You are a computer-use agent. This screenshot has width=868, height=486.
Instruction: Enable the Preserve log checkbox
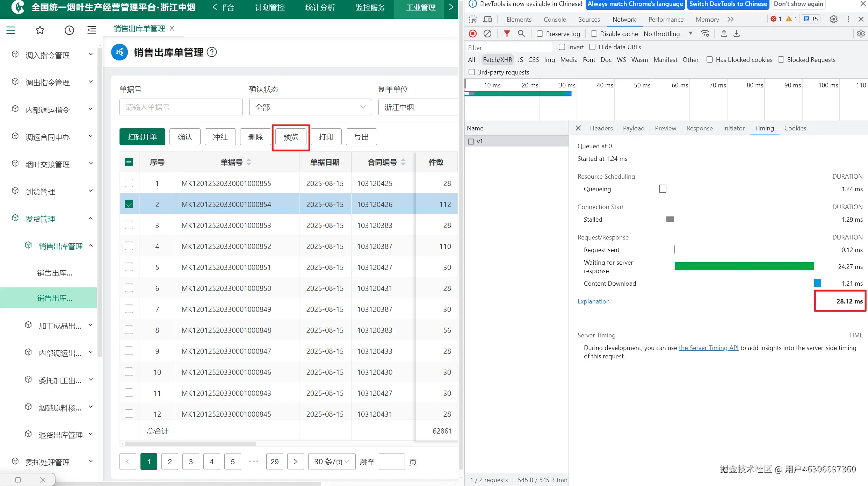tap(540, 34)
